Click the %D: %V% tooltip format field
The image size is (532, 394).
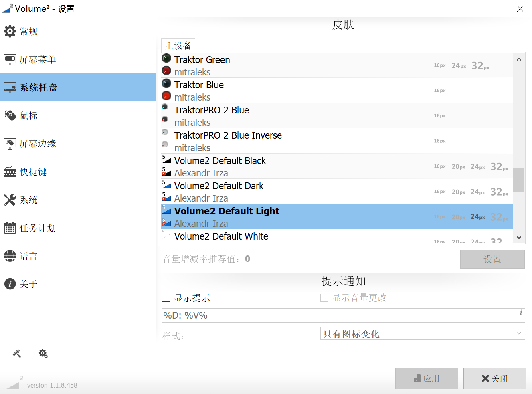click(343, 315)
